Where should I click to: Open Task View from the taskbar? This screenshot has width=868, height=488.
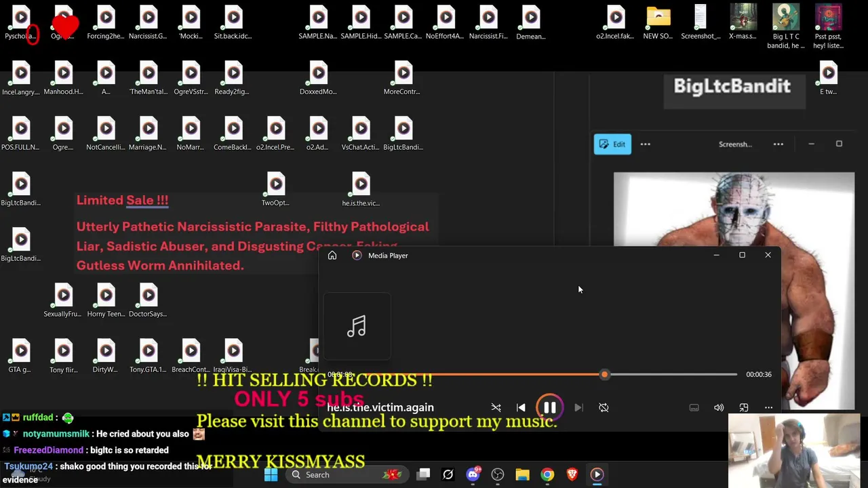click(x=423, y=474)
